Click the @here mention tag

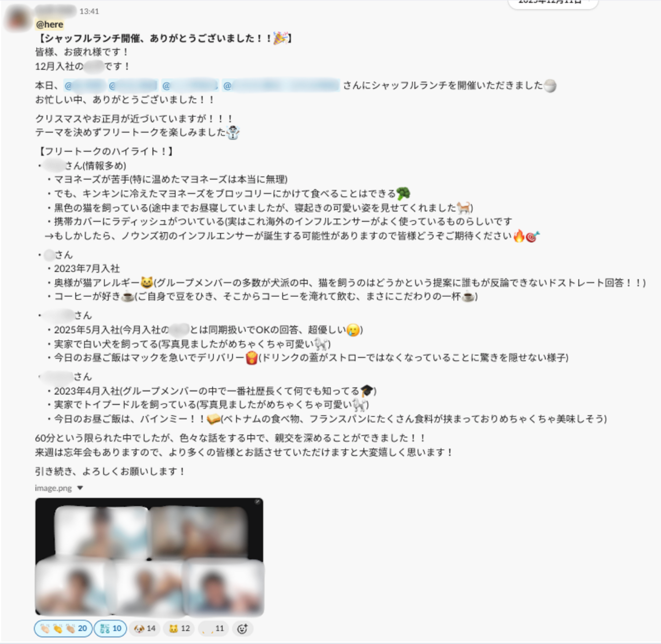click(50, 24)
